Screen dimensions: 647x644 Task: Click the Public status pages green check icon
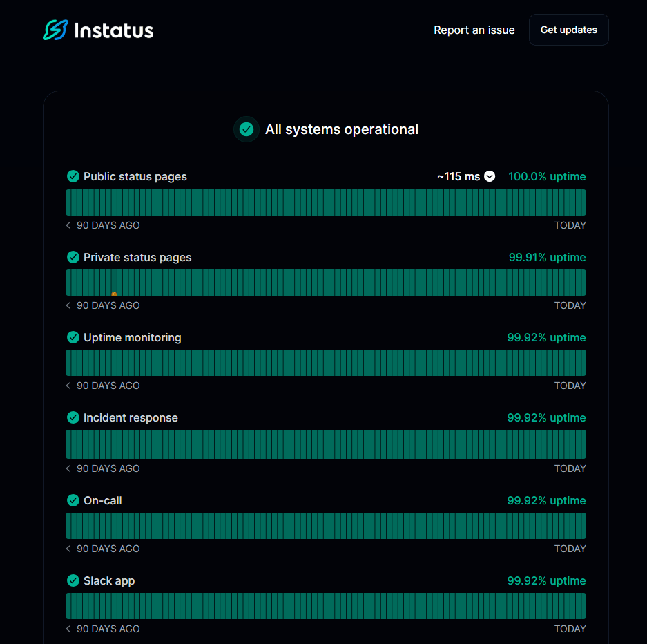coord(73,176)
